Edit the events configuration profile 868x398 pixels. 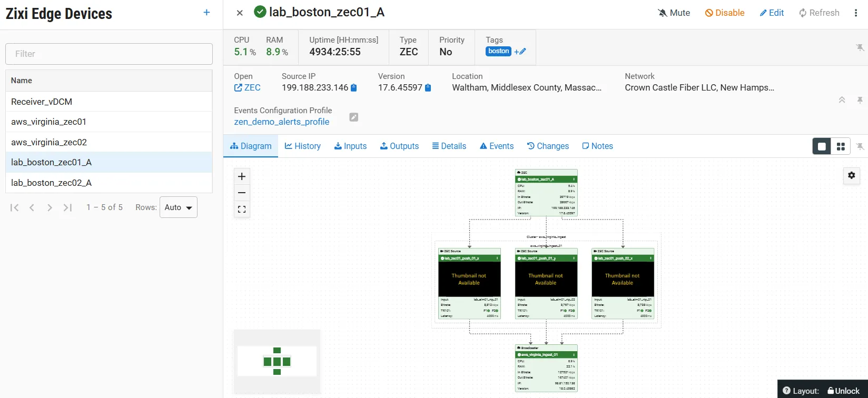354,117
